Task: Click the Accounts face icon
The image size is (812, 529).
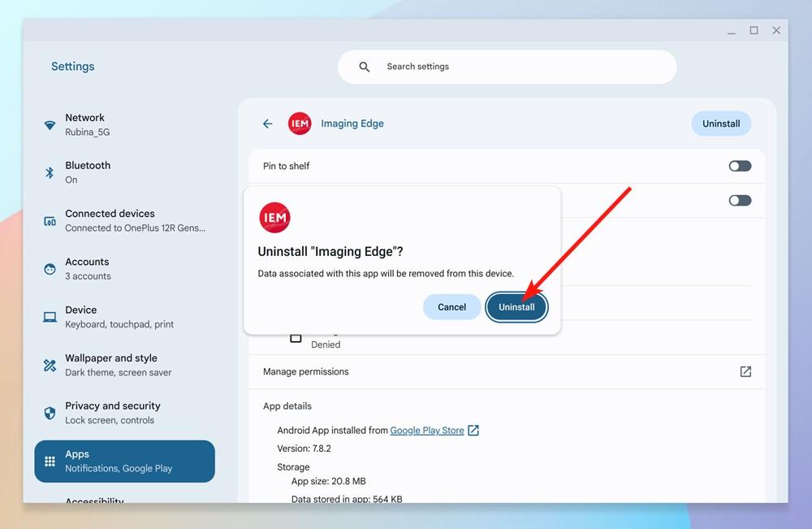Action: tap(50, 269)
